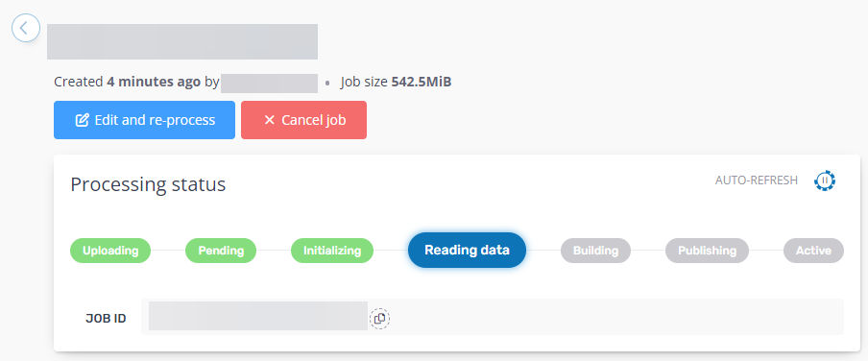Click the X icon in Cancel job
The height and width of the screenshot is (361, 868).
click(x=269, y=120)
